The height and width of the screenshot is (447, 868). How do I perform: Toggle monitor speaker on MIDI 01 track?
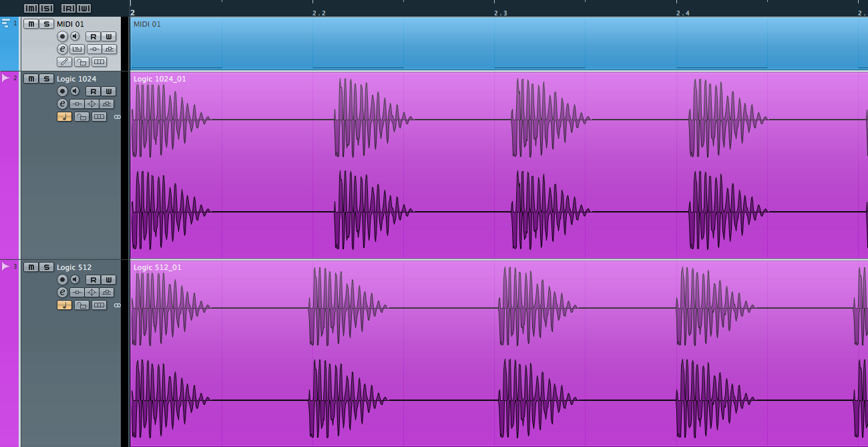tap(75, 37)
